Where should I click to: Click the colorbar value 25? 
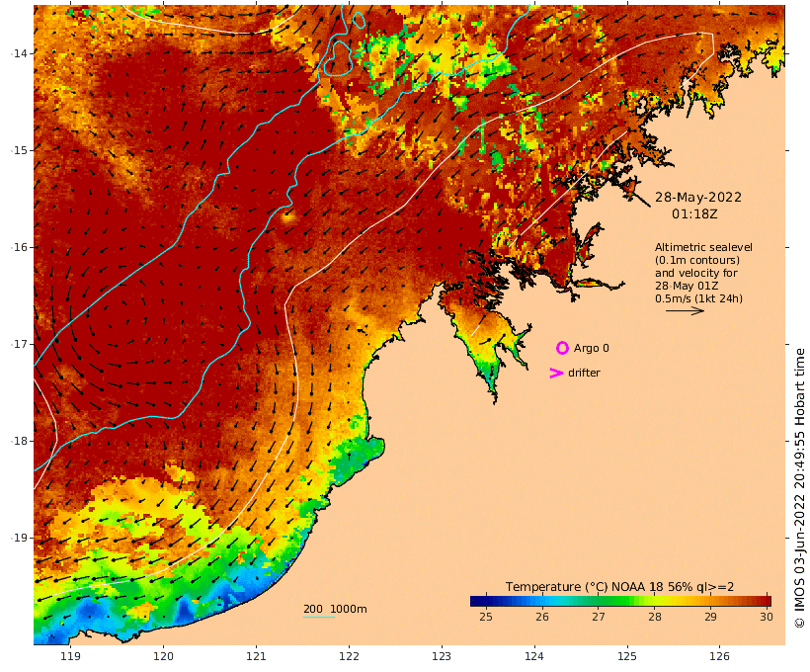pyautogui.click(x=486, y=617)
